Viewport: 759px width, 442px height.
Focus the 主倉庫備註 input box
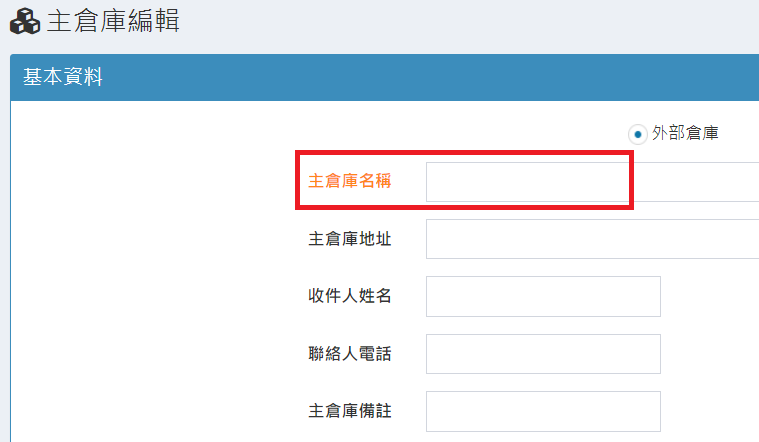[543, 411]
